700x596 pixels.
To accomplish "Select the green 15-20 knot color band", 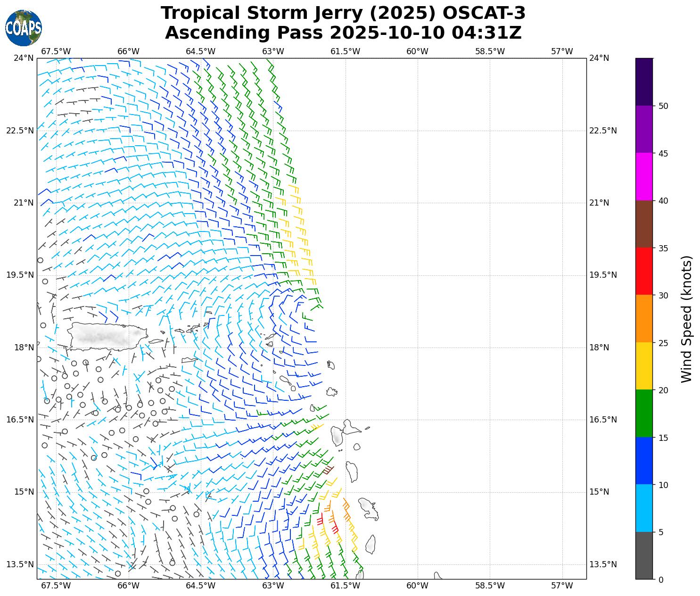I will [x=643, y=413].
